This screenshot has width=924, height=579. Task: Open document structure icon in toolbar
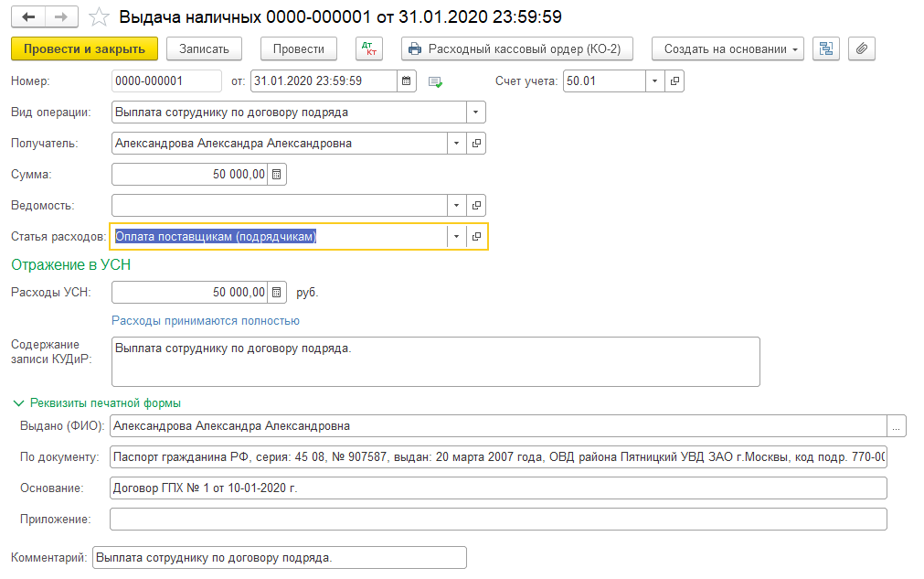(825, 48)
